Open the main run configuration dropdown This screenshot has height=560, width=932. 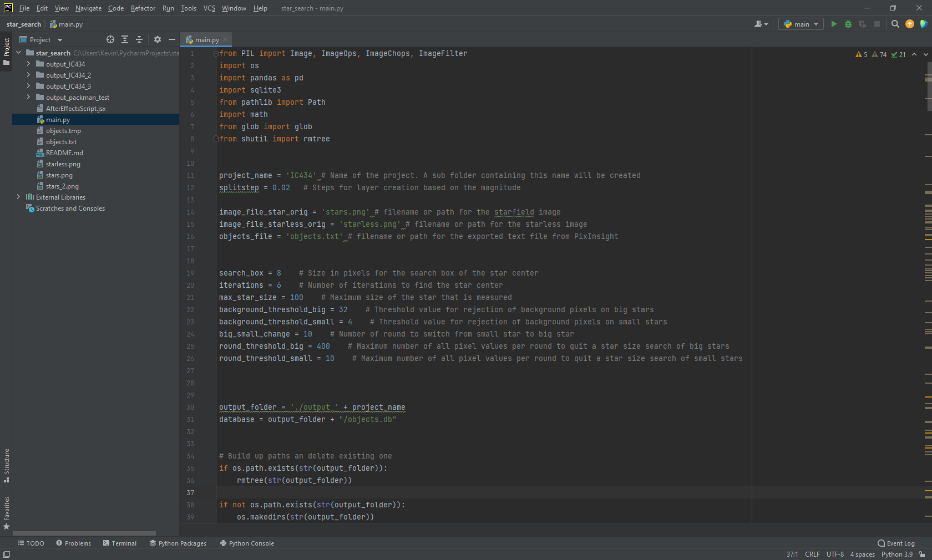pyautogui.click(x=801, y=24)
